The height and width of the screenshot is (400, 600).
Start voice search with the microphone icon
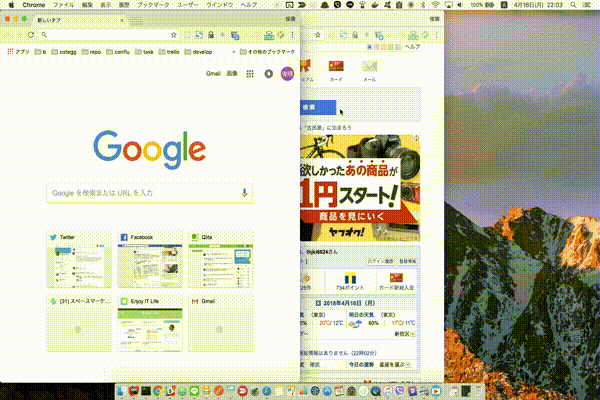(244, 192)
